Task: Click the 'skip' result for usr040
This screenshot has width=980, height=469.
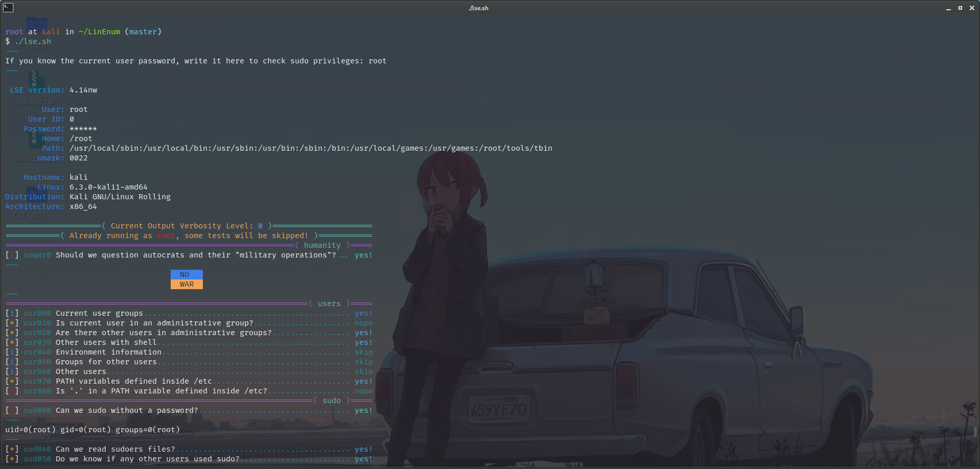Action: click(364, 352)
